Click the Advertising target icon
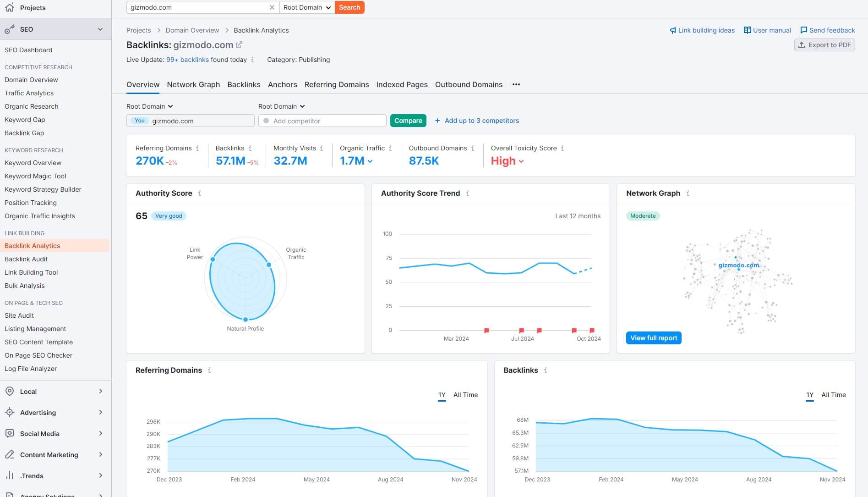This screenshot has height=497, width=868. pos(10,412)
